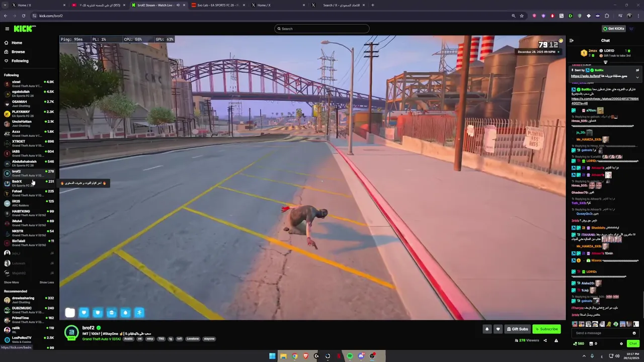The width and height of the screenshot is (644, 362).
Task: Mute the brof2 Stream tab audio
Action: (x=178, y=5)
